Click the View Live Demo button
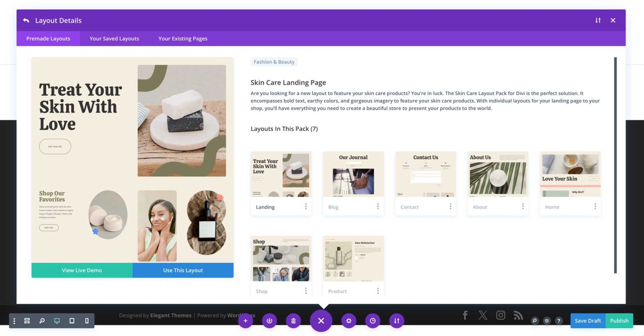 coord(81,270)
